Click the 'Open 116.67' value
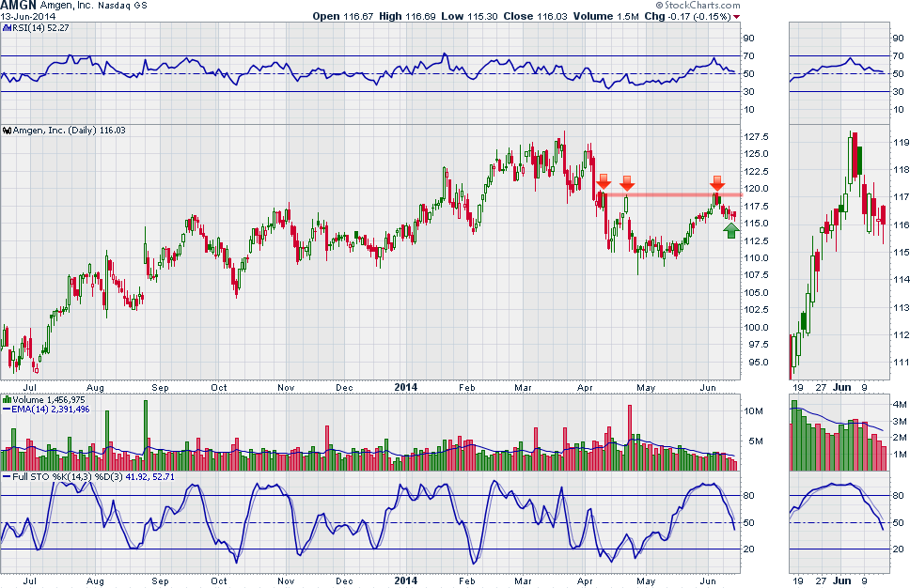 [x=342, y=16]
